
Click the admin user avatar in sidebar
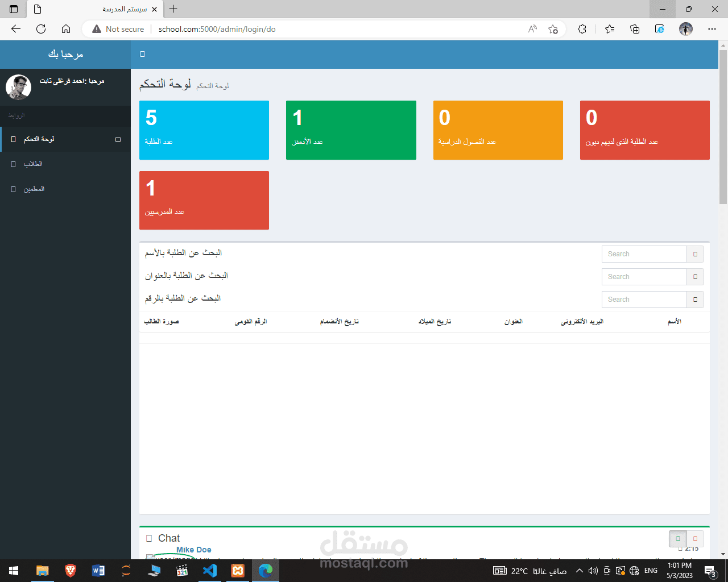click(18, 87)
